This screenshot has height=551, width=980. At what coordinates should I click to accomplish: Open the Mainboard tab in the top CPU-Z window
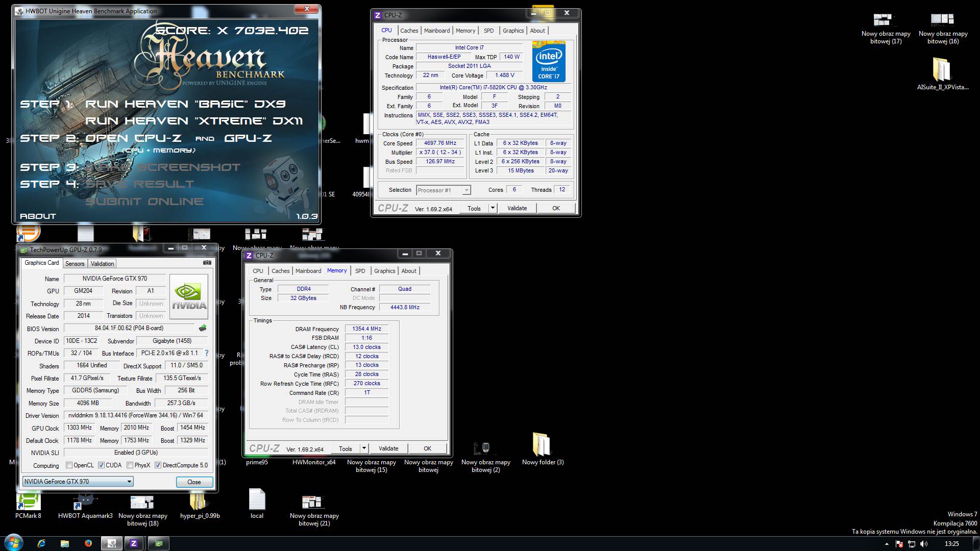pos(437,31)
